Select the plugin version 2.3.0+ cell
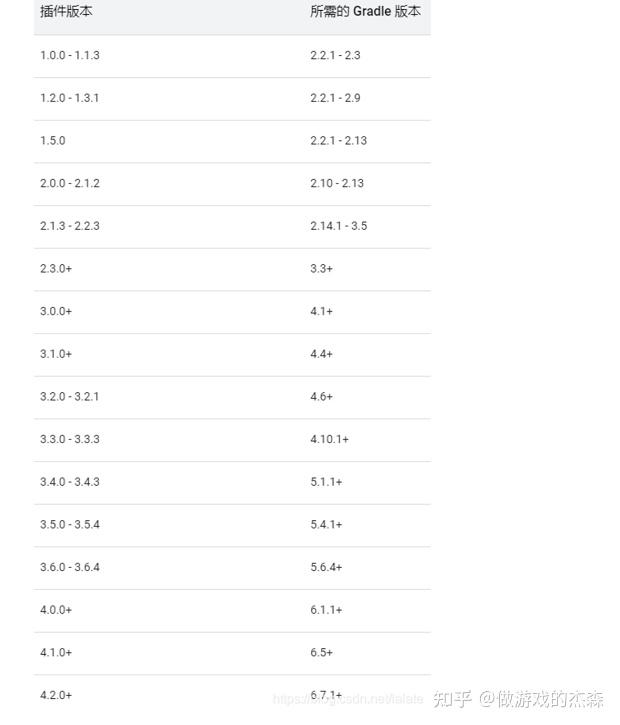The image size is (620, 725). (56, 269)
